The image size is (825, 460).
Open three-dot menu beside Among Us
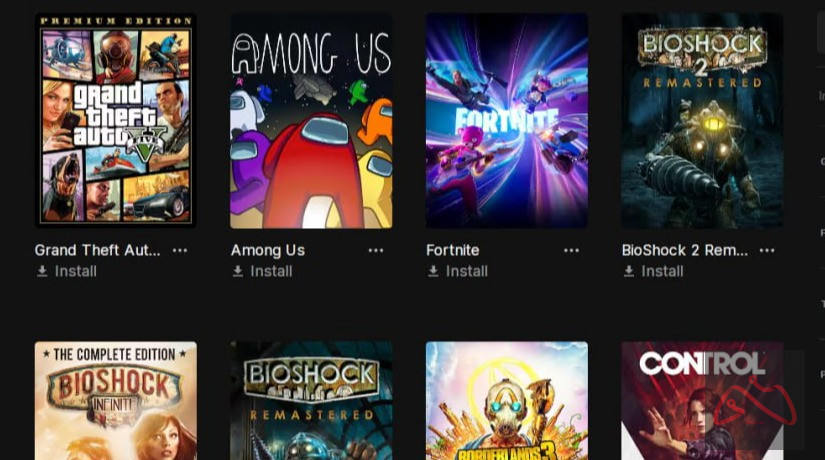point(376,251)
